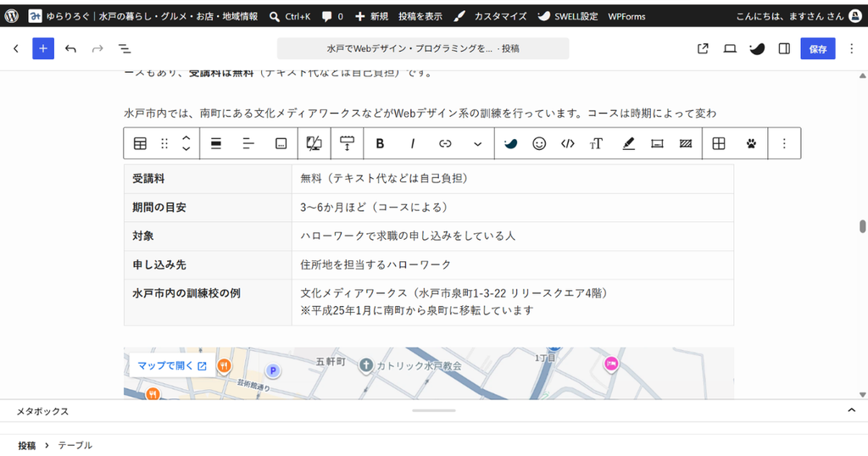Toggle italic formatting
This screenshot has width=868, height=456.
[x=413, y=143]
